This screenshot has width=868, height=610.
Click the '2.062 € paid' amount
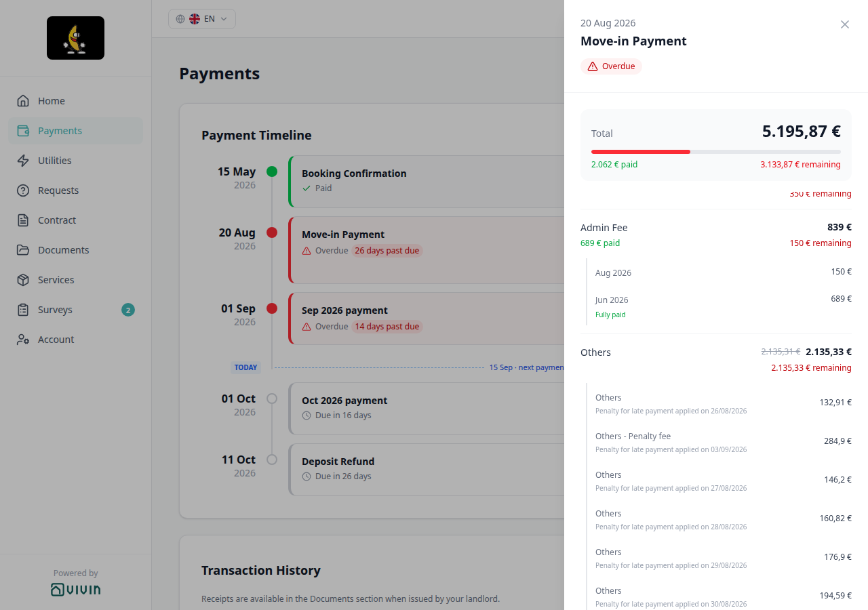coord(614,165)
